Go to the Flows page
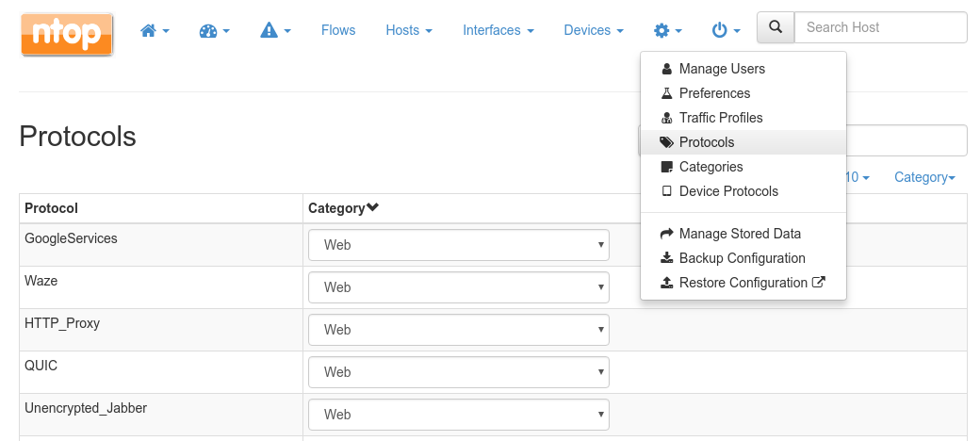This screenshot has height=441, width=980. (x=338, y=30)
